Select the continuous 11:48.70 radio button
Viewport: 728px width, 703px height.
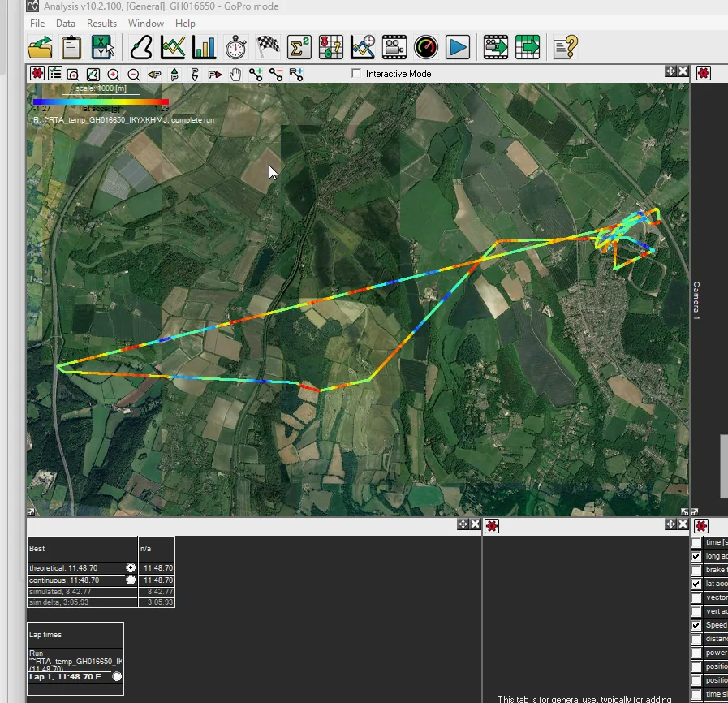point(131,580)
